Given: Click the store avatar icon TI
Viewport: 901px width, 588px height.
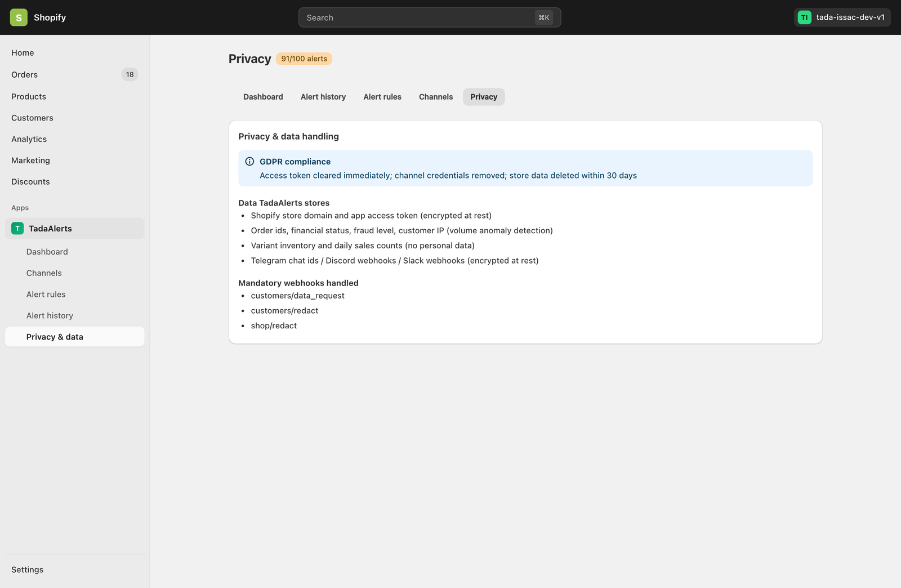Looking at the screenshot, I should [x=804, y=17].
